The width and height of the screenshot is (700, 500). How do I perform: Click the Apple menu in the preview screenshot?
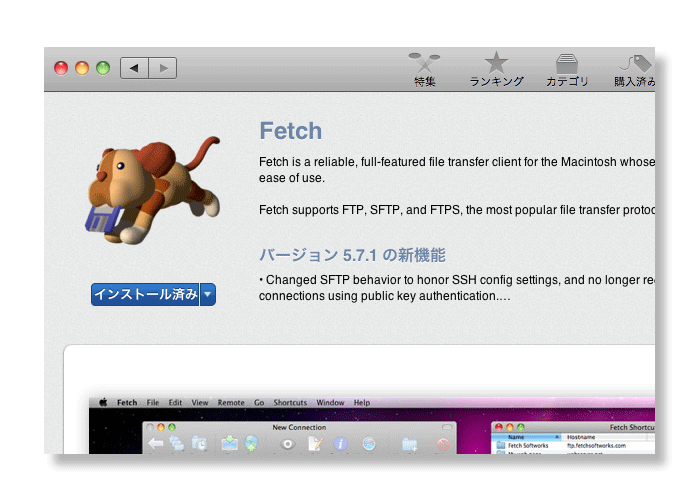pyautogui.click(x=103, y=402)
